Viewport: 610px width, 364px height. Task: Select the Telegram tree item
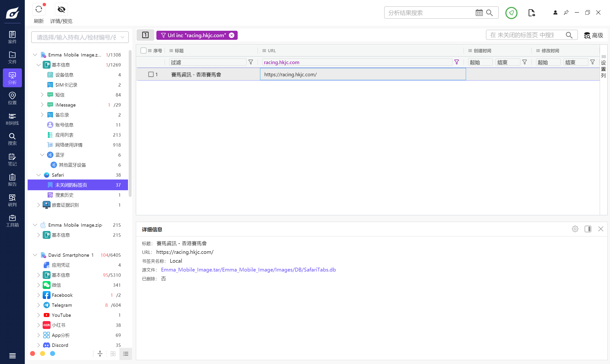click(x=62, y=305)
